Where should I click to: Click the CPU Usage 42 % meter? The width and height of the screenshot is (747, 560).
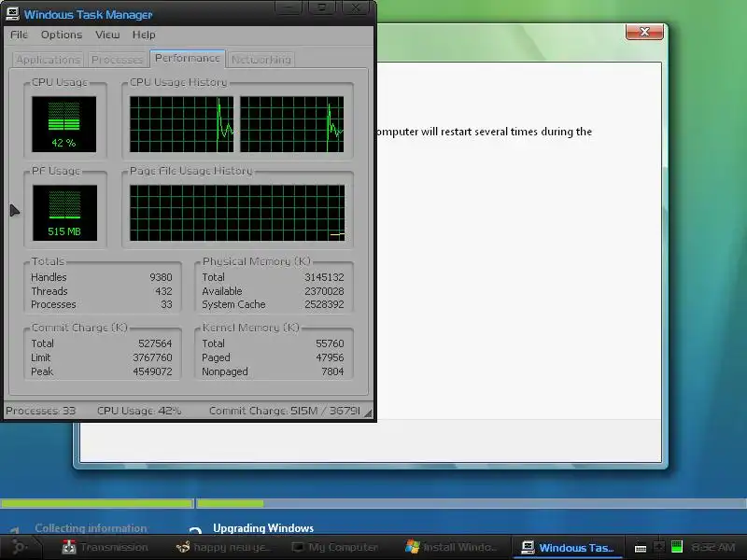click(x=63, y=124)
